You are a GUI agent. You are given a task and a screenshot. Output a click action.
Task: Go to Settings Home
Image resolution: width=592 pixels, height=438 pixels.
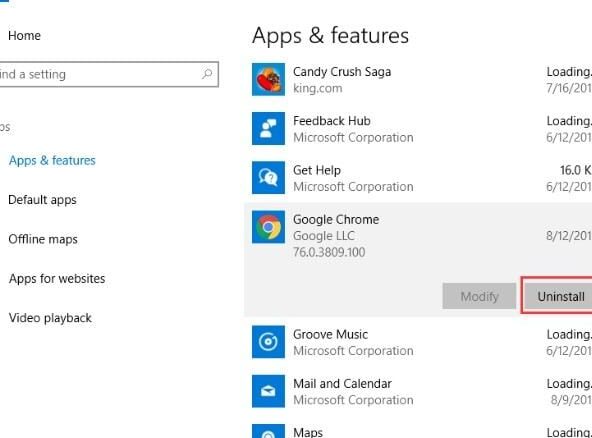coord(25,35)
